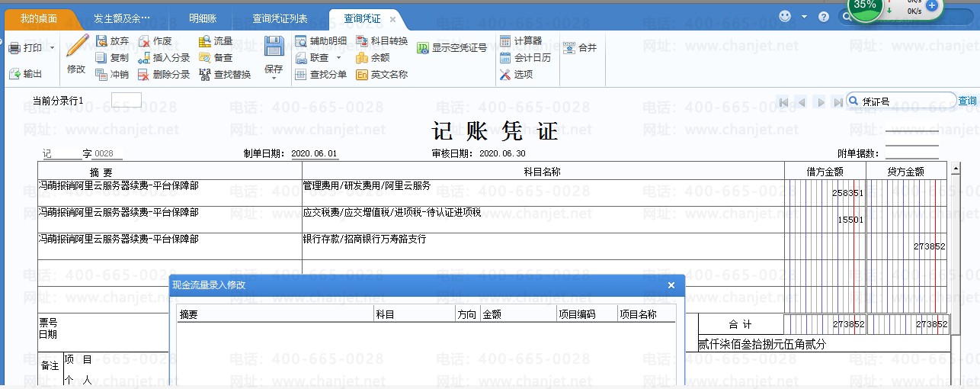Viewport: 980px width, 389px height.
Task: Click the 摘要 column header in dialog
Action: tap(275, 314)
